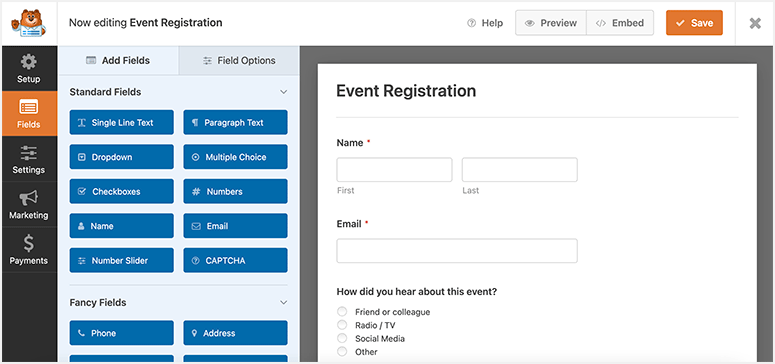Add a Multiple Choice field

(x=235, y=157)
